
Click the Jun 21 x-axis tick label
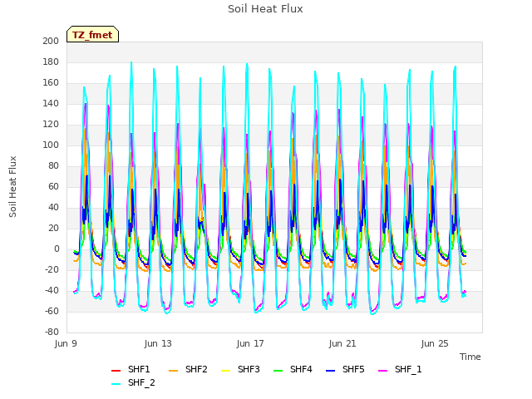pyautogui.click(x=342, y=343)
